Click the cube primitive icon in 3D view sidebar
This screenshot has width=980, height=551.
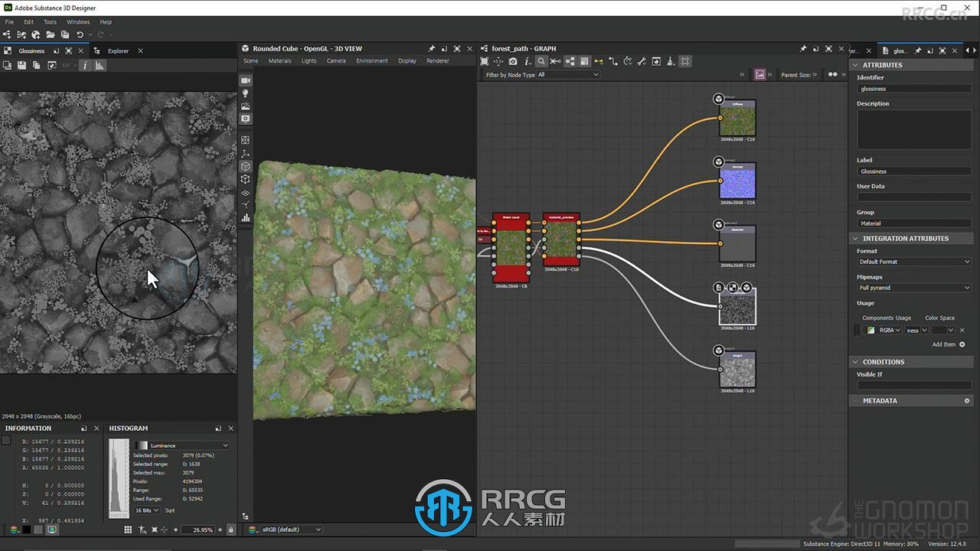(246, 166)
